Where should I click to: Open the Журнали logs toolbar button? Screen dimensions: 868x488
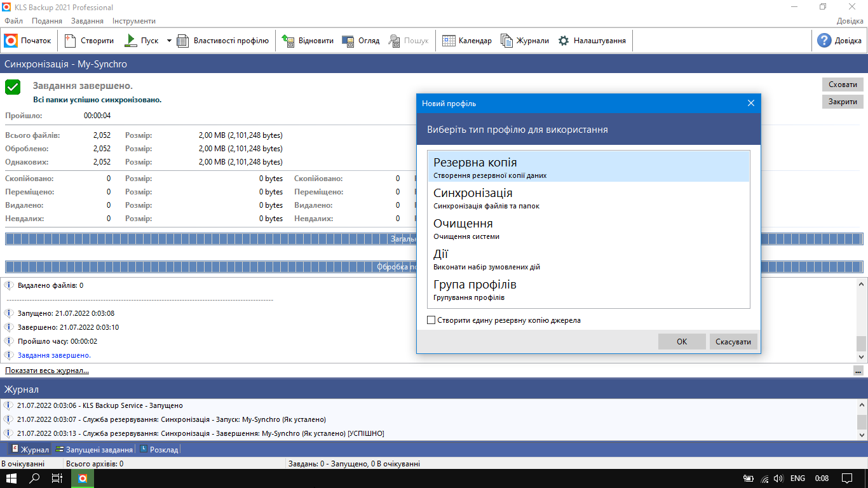pyautogui.click(x=525, y=41)
